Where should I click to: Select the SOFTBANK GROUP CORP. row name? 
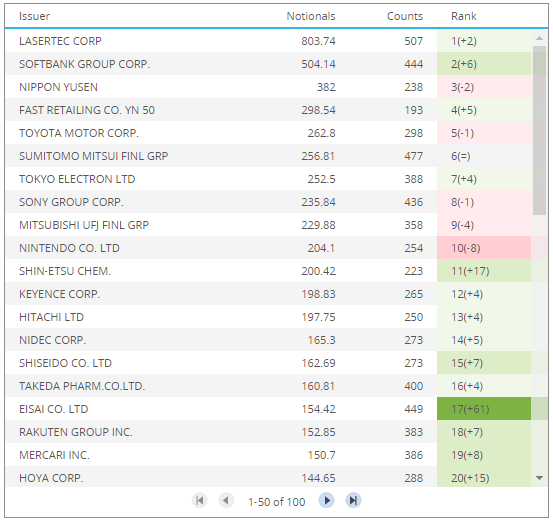pos(85,64)
